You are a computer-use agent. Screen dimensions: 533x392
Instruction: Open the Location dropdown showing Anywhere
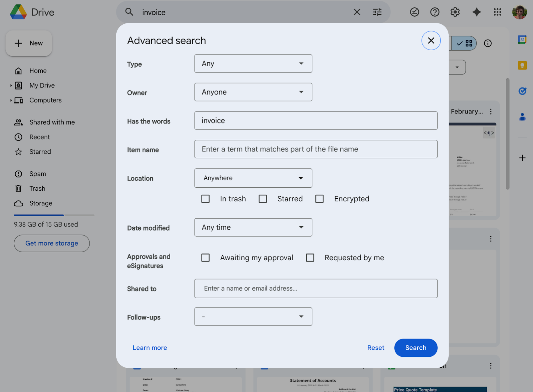(253, 178)
